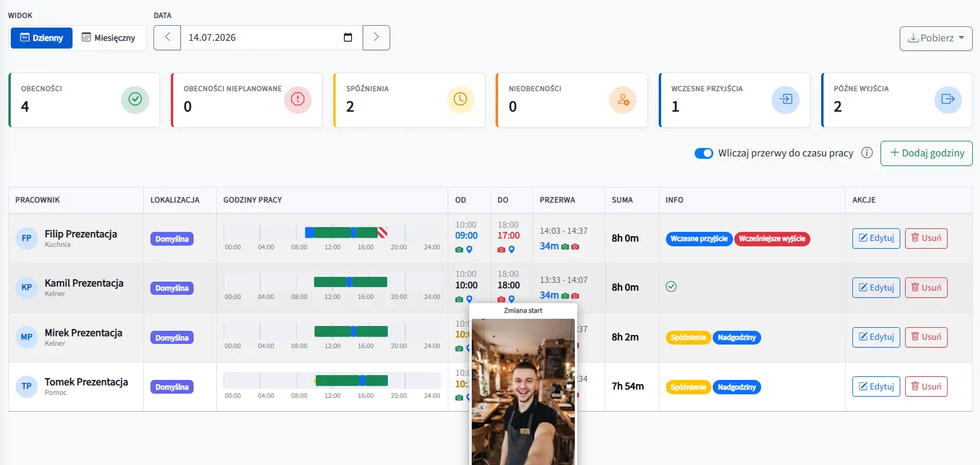View Filip's break start green camera photo
The width and height of the screenshot is (980, 465).
565,246
